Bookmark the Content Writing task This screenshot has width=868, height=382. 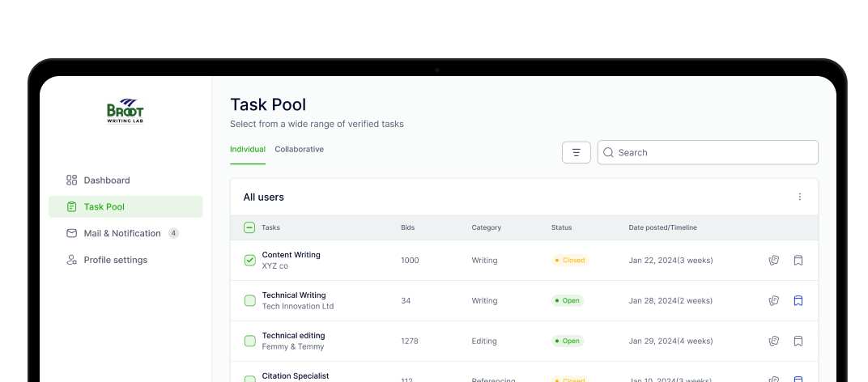coord(798,261)
